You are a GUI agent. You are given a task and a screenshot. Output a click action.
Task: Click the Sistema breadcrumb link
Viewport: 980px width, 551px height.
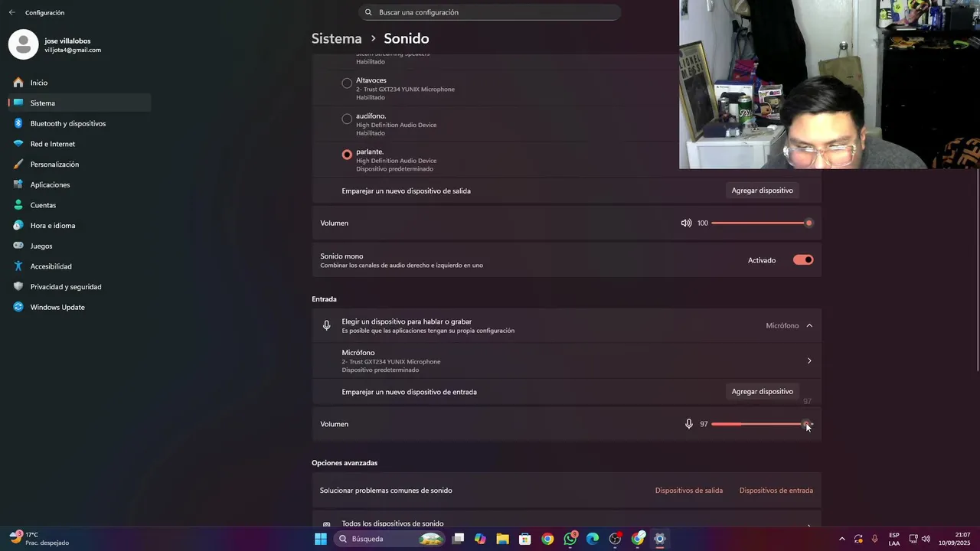coord(336,38)
